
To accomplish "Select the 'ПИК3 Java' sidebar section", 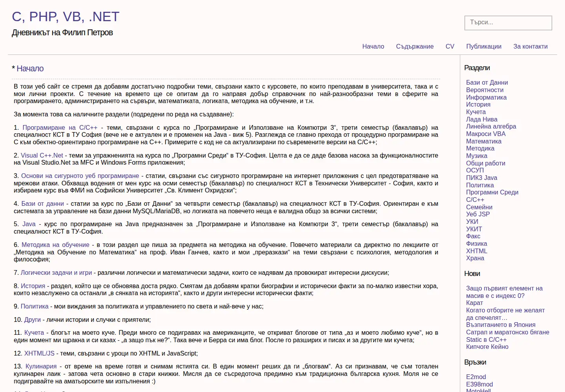I will click(x=481, y=178).
